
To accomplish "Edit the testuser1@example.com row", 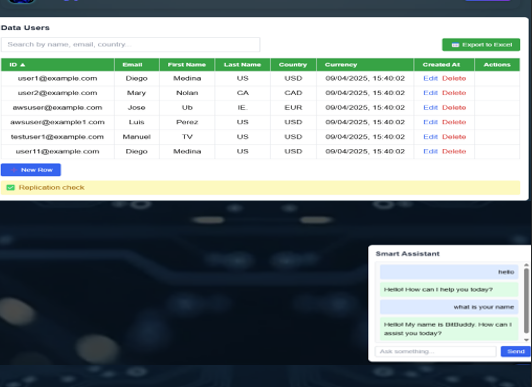I will [x=431, y=137].
